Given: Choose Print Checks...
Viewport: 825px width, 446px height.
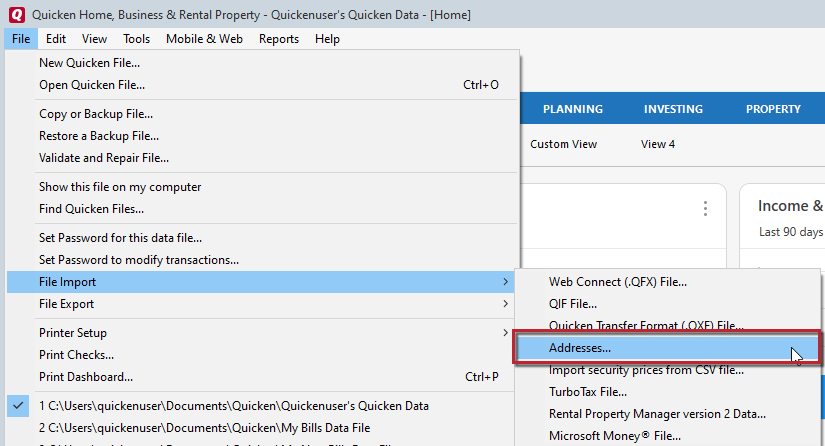Looking at the screenshot, I should [x=262, y=355].
